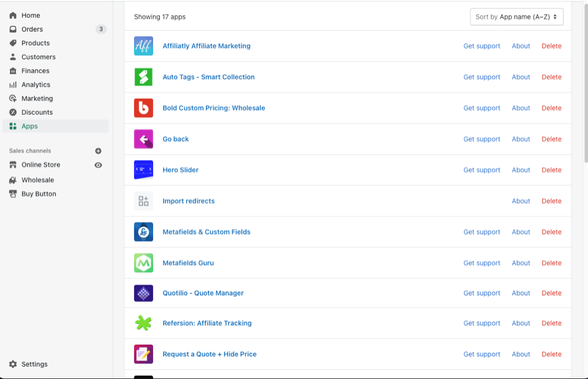588x379 pixels.
Task: Click the Request a Quote app icon
Action: click(x=143, y=354)
